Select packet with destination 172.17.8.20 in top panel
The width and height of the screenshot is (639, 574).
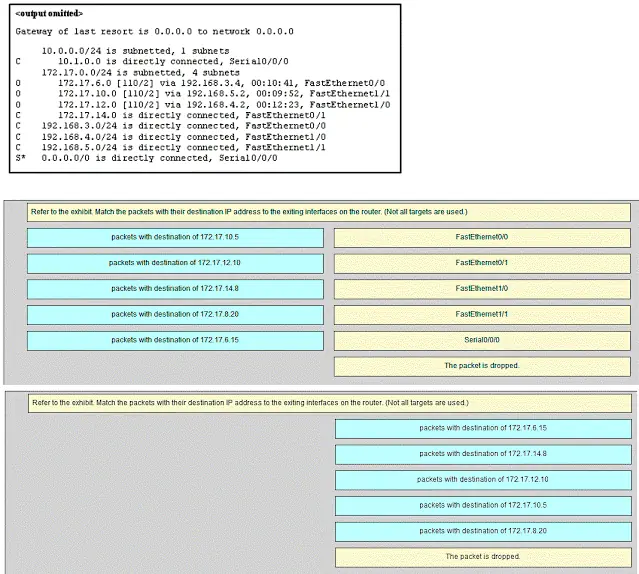[175, 314]
